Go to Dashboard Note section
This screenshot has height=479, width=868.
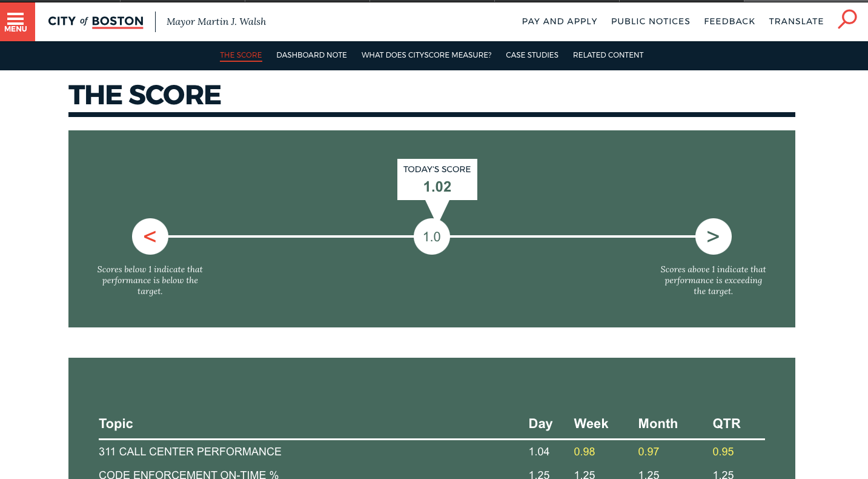(x=311, y=55)
